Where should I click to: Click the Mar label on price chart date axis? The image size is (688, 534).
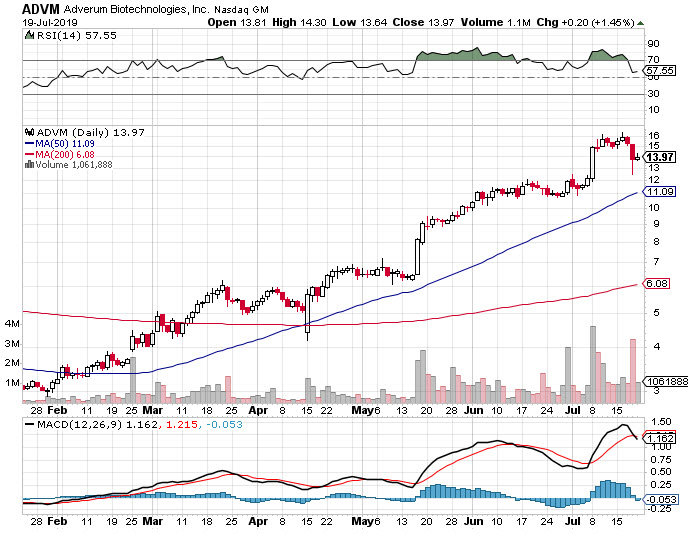(153, 410)
